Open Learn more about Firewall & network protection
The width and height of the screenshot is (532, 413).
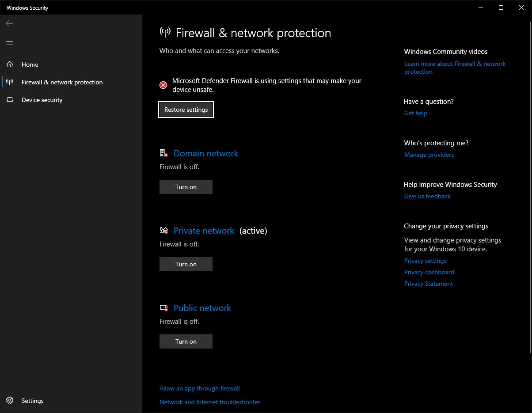[455, 68]
